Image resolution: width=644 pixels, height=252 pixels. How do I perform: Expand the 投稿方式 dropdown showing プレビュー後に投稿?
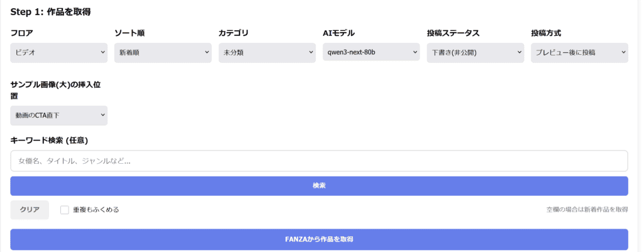[x=579, y=52]
